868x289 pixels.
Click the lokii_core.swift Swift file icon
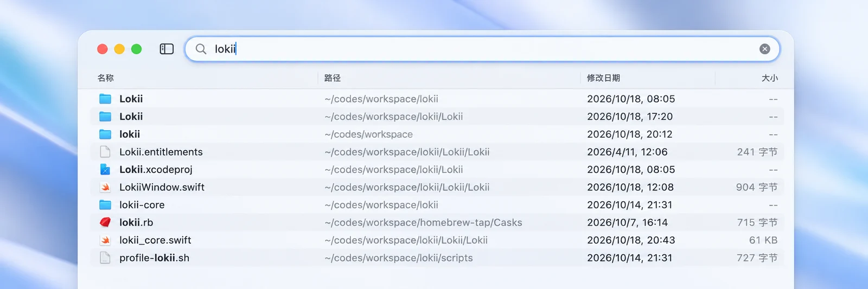[105, 240]
